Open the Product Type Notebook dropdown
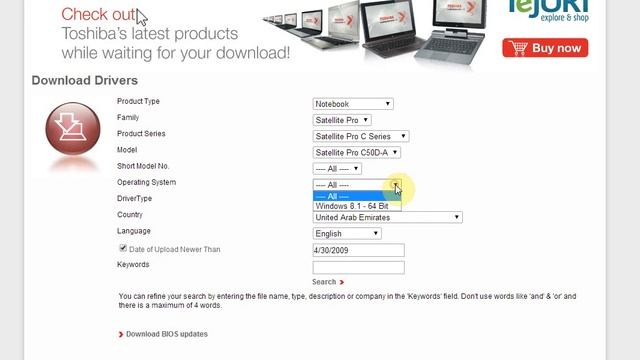640x360 pixels. click(353, 104)
